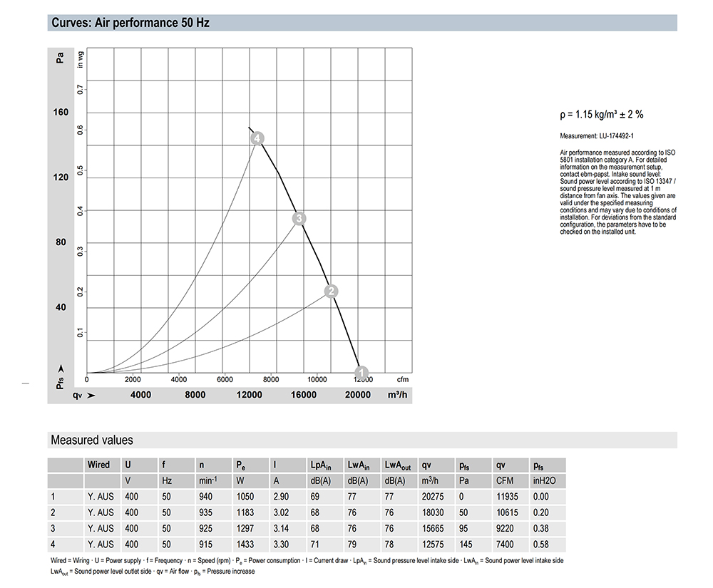
Task: Click the arrow next to qv axis label
Action: coord(91,396)
